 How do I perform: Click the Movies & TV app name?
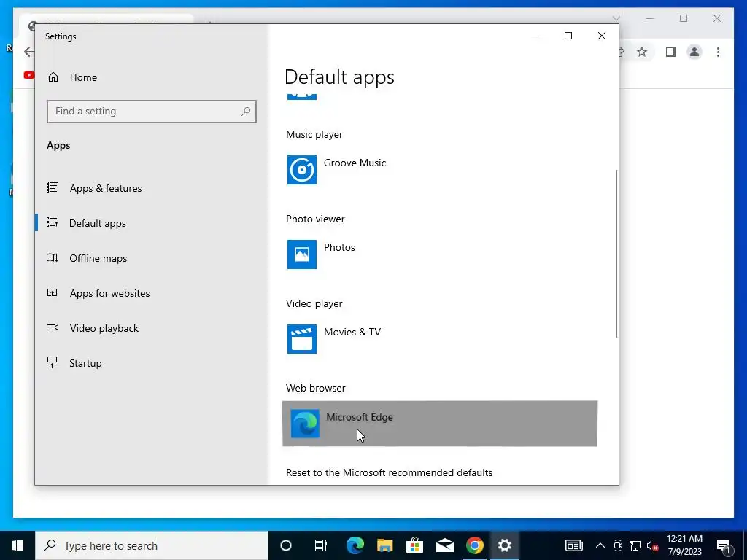coord(352,332)
